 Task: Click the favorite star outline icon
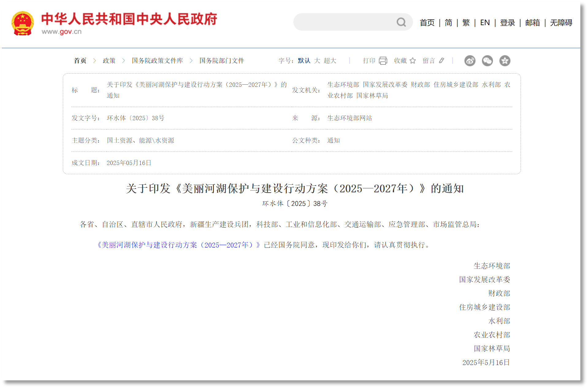tap(413, 61)
